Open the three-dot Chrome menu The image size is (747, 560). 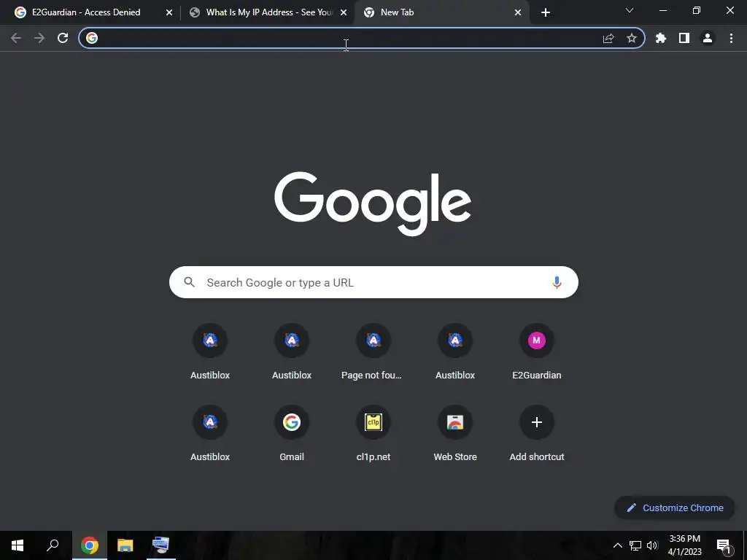[x=731, y=38]
